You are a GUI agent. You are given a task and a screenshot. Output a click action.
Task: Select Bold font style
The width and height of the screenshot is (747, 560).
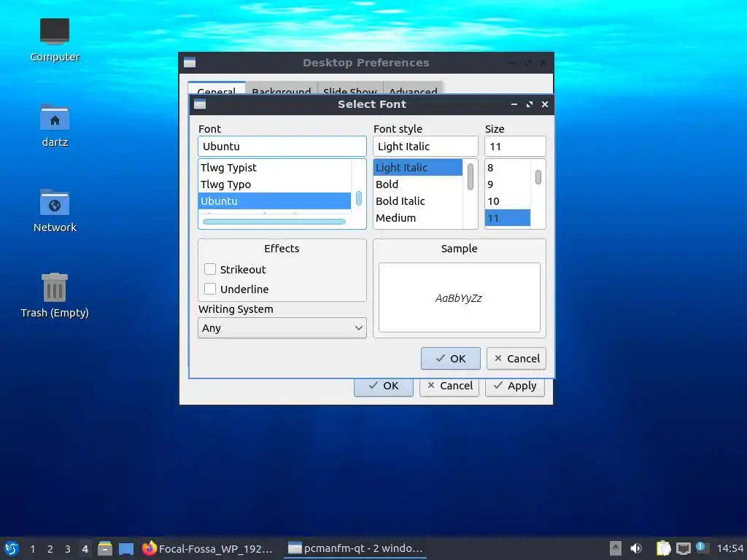418,184
